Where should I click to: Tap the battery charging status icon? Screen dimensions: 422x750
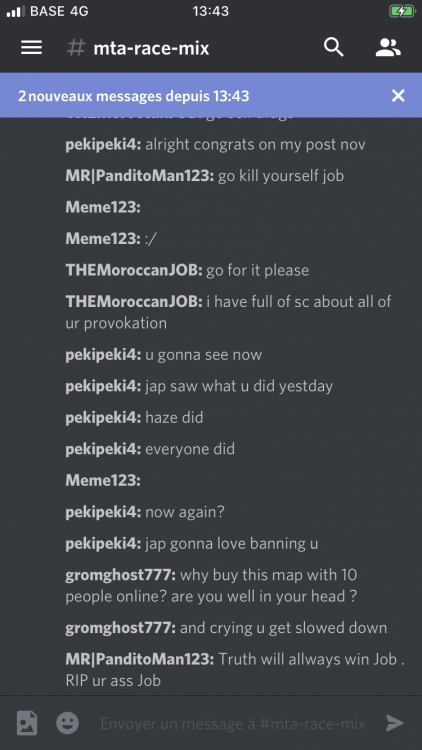pyautogui.click(x=401, y=11)
